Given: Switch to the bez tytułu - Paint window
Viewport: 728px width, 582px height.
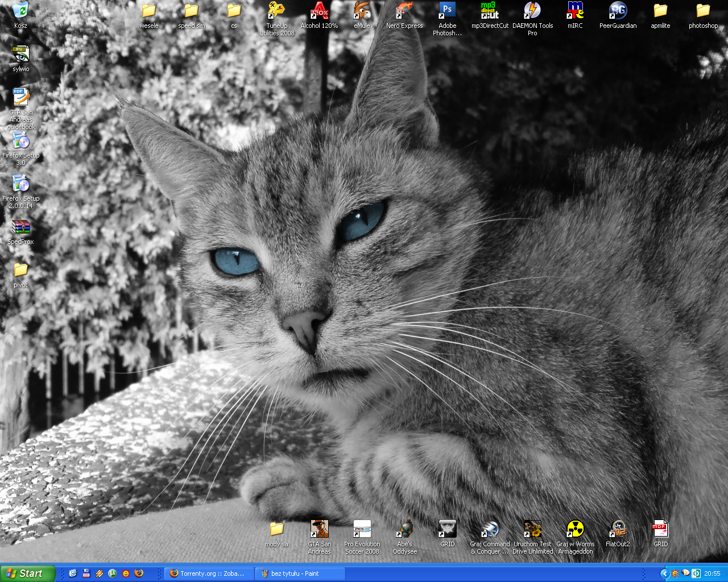Looking at the screenshot, I should 300,573.
